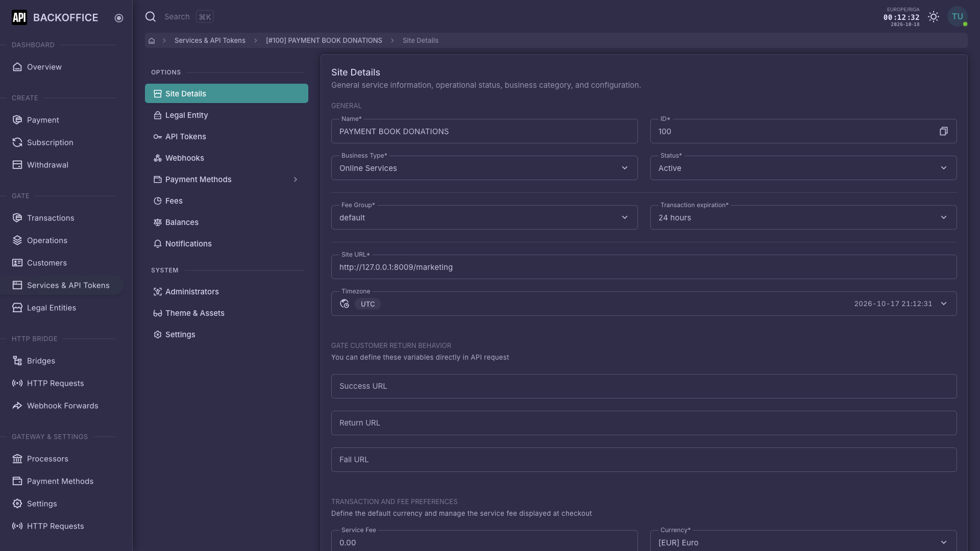Click the Service Fee field
The height and width of the screenshot is (551, 980).
pos(484,541)
